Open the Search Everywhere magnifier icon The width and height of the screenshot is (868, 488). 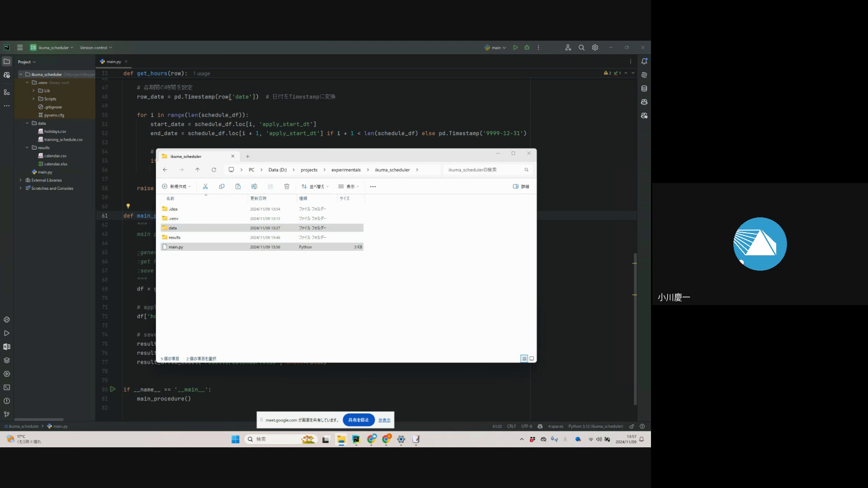pyautogui.click(x=581, y=47)
